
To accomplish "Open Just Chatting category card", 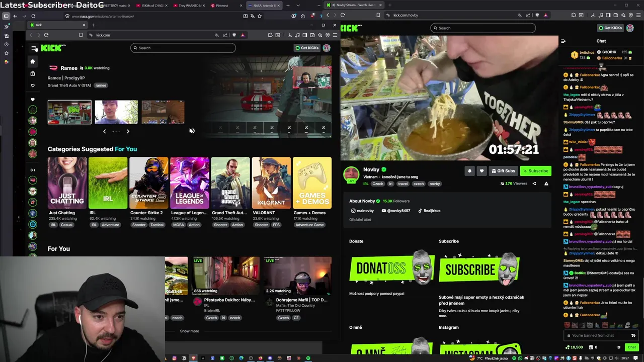I will tap(67, 183).
